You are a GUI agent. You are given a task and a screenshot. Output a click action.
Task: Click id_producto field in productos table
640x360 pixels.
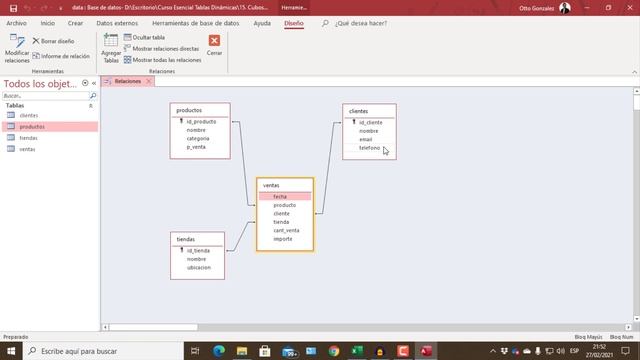pos(201,122)
